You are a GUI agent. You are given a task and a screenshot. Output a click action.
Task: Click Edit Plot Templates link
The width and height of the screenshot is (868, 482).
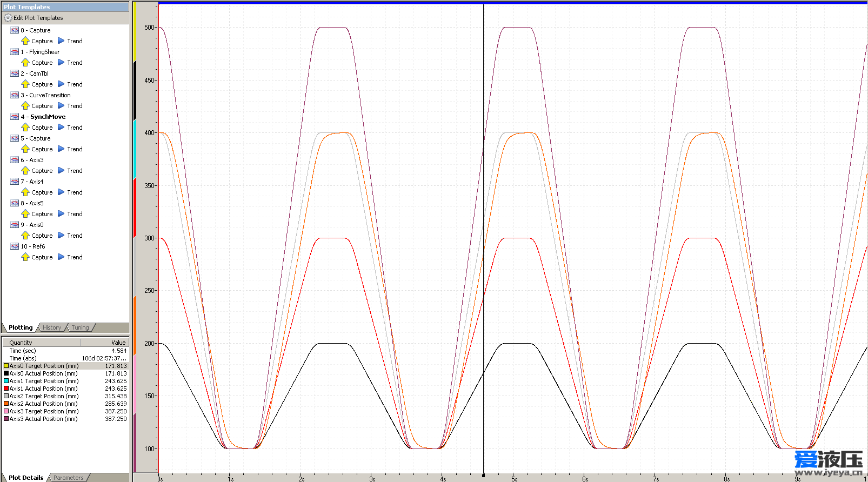[38, 18]
